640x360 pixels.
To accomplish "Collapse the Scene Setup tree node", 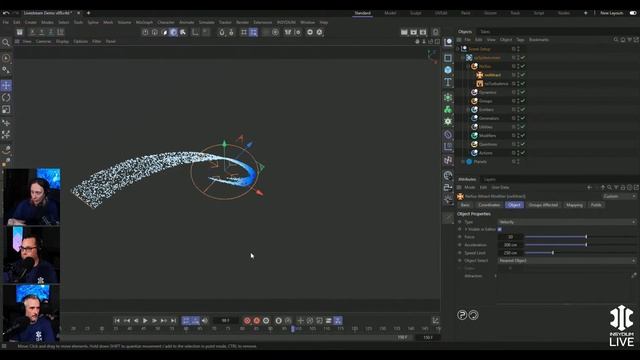I will click(x=458, y=49).
